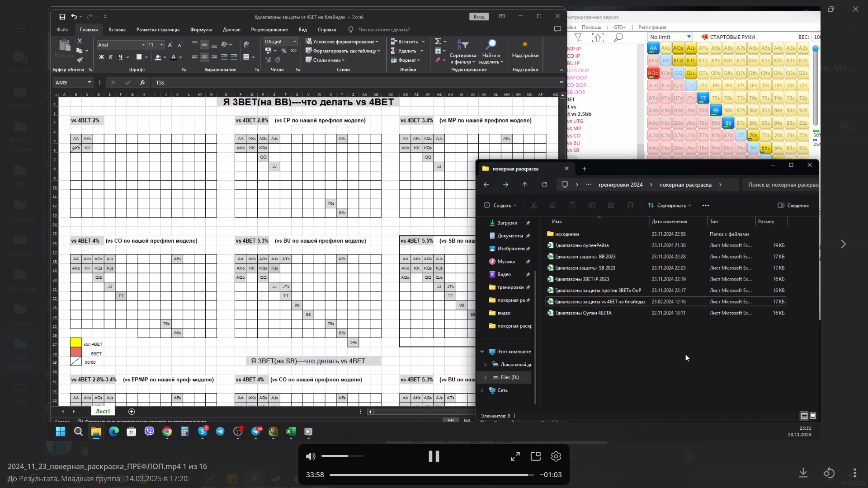
Task: Switch to the Данные ribbon tab
Action: [231, 29]
